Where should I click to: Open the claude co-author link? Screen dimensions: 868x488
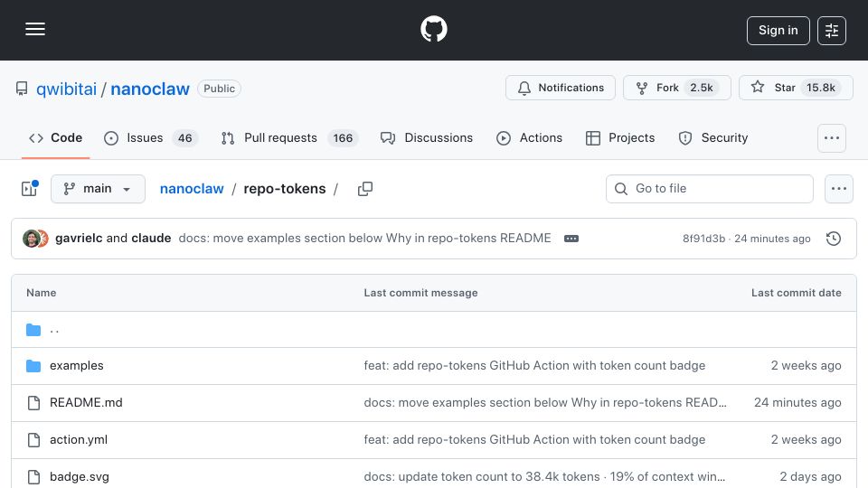tap(151, 238)
